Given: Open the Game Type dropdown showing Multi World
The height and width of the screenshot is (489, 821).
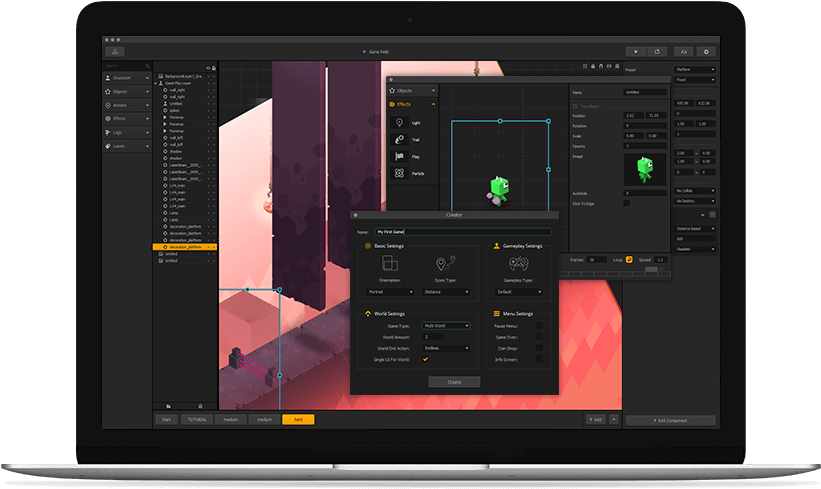Looking at the screenshot, I should tap(446, 325).
